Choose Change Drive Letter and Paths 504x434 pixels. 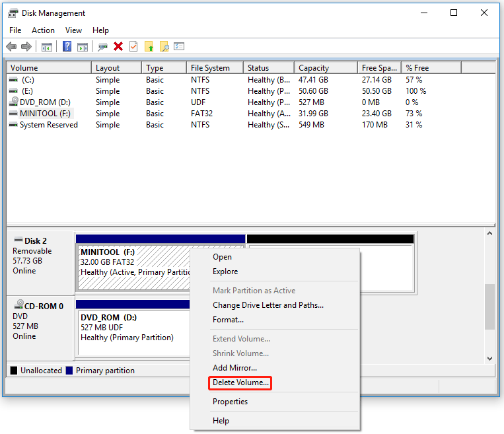point(268,305)
